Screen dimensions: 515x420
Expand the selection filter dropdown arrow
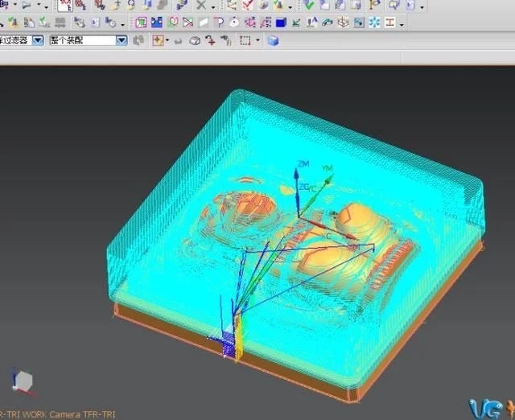tap(38, 40)
